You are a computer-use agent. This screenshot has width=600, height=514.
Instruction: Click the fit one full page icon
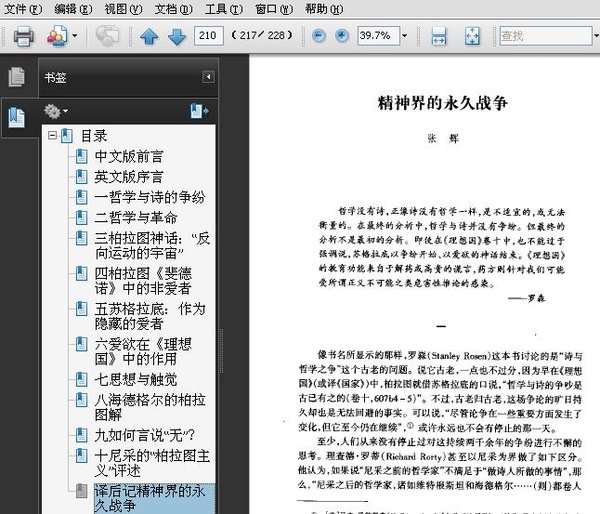pyautogui.click(x=472, y=36)
